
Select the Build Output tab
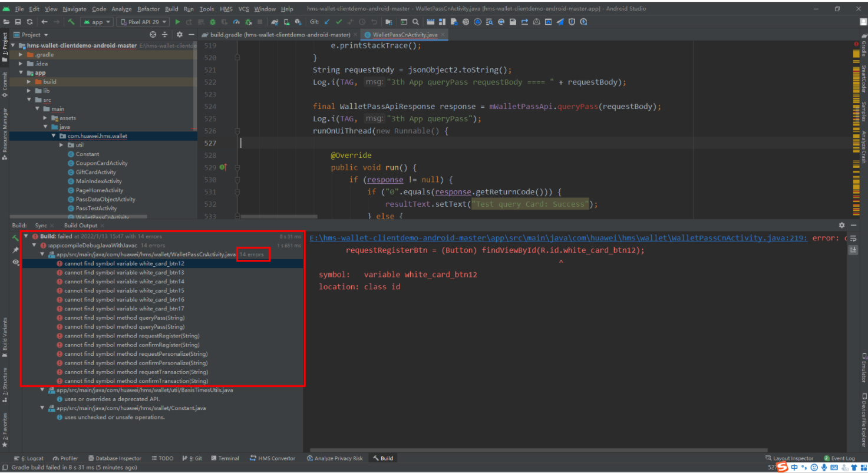(81, 226)
